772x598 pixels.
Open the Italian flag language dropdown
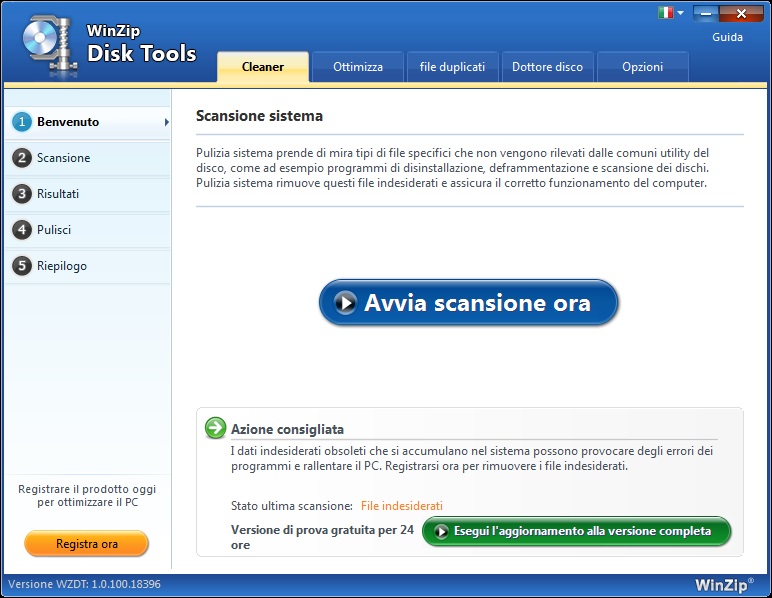671,13
